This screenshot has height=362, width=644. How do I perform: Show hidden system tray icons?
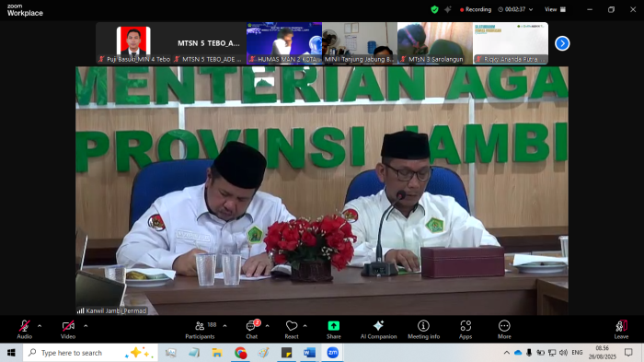point(507,353)
